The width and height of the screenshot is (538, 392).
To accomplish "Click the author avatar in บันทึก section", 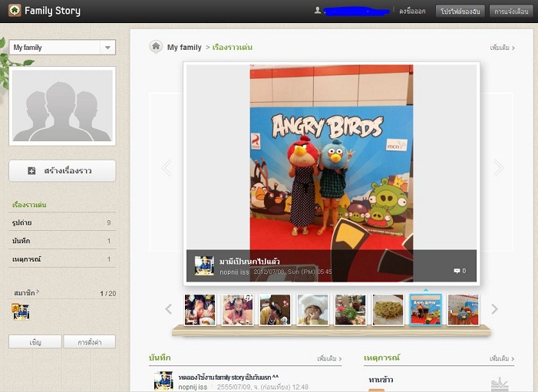I will pyautogui.click(x=163, y=380).
